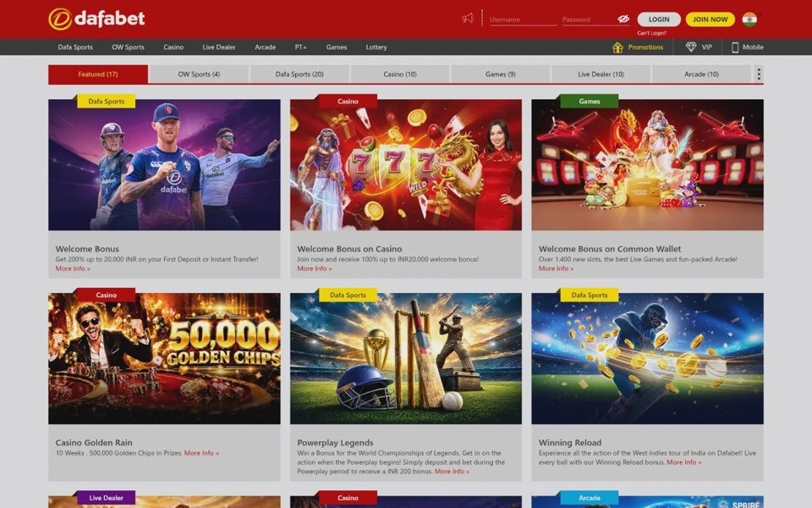This screenshot has width=812, height=508.
Task: Click Winning Reload title
Action: pyautogui.click(x=569, y=443)
